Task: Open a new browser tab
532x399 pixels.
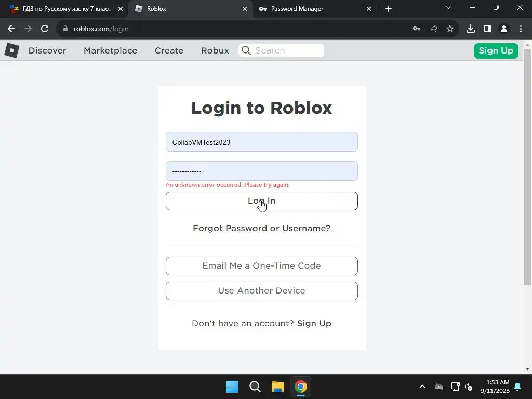Action: click(x=389, y=9)
